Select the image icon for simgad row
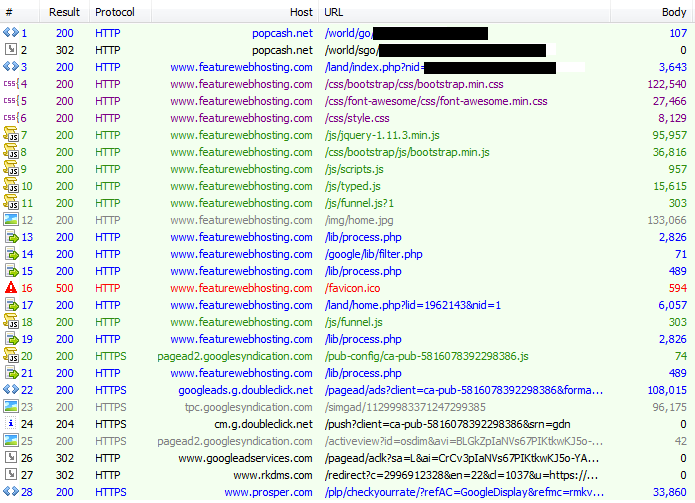Screen dimensions: 695x503 coord(11,406)
